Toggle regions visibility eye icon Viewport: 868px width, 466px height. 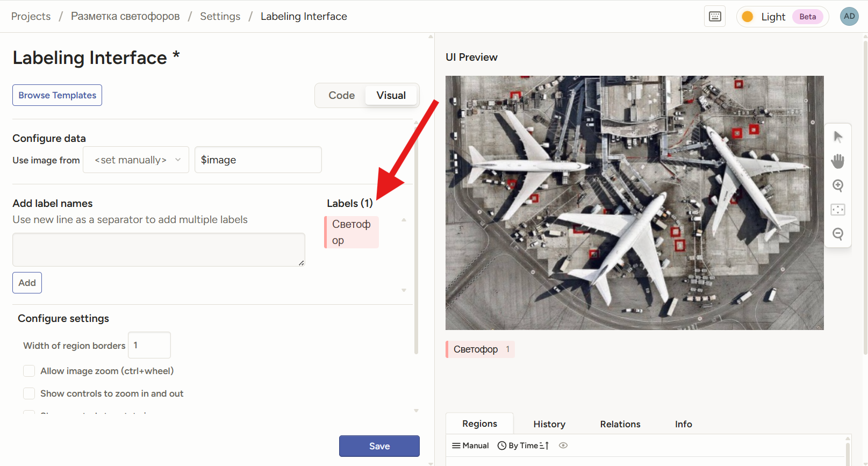(x=563, y=446)
